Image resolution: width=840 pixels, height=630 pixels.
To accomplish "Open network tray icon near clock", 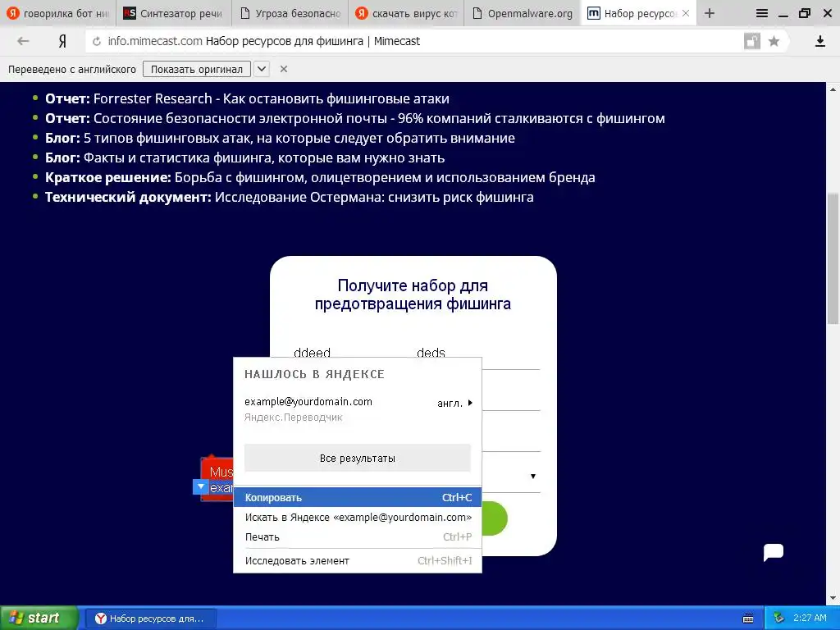I will click(778, 619).
